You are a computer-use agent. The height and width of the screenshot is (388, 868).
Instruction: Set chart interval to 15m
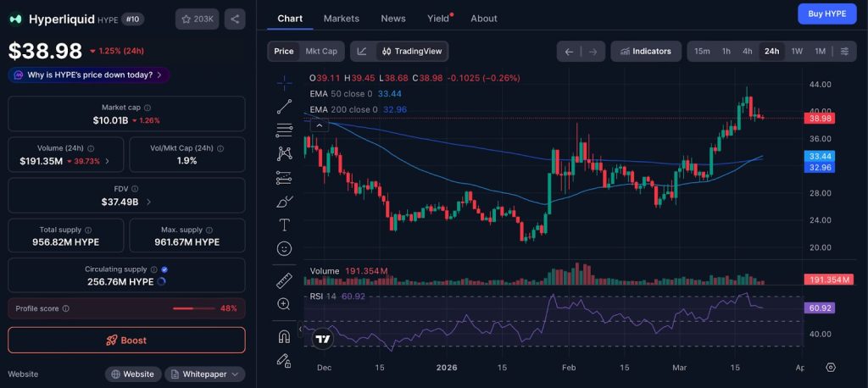pyautogui.click(x=702, y=52)
